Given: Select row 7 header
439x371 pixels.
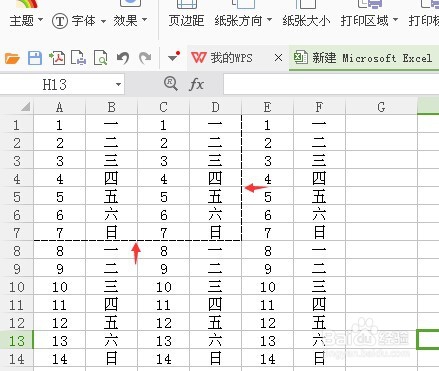Looking at the screenshot, I should [x=16, y=233].
